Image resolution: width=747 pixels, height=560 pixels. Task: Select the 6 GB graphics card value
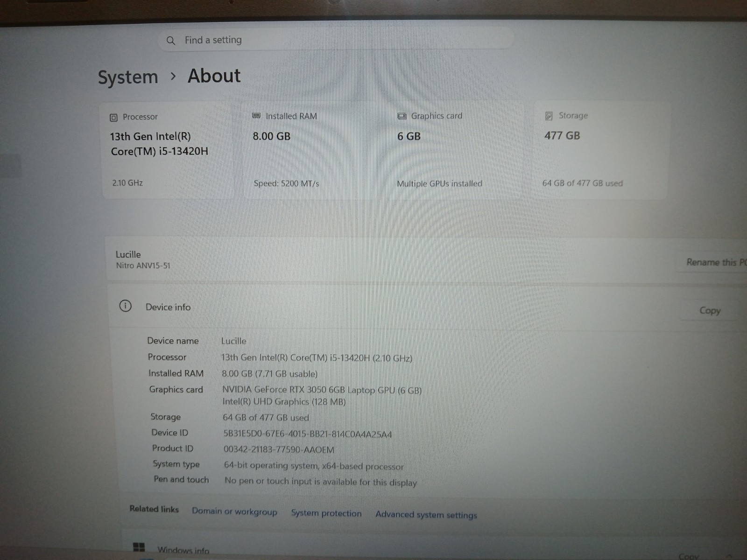[x=409, y=136]
